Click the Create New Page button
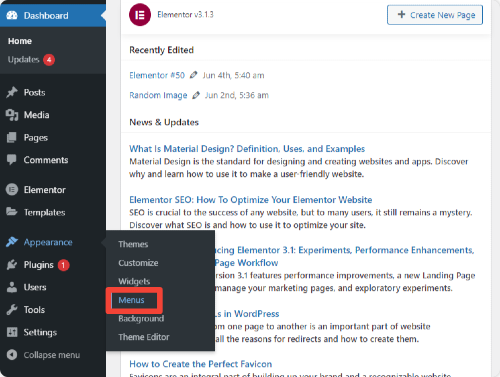The height and width of the screenshot is (377, 500). coord(435,15)
